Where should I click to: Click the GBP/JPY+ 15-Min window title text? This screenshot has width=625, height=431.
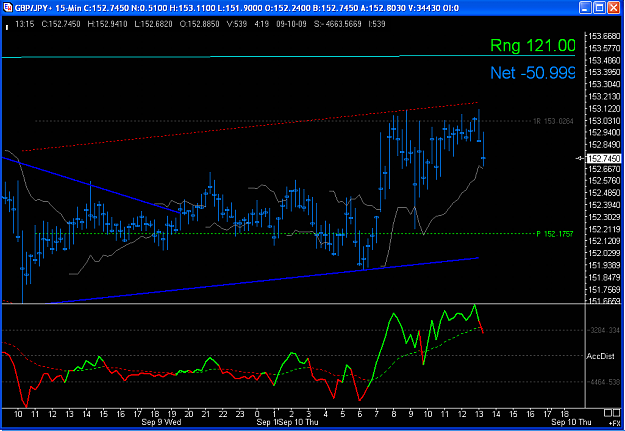48,8
